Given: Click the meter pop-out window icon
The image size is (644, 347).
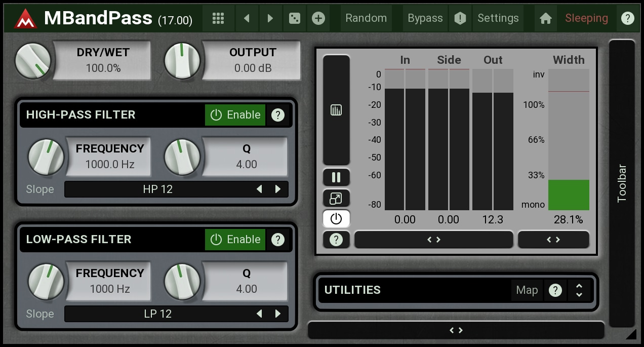Looking at the screenshot, I should click(336, 198).
